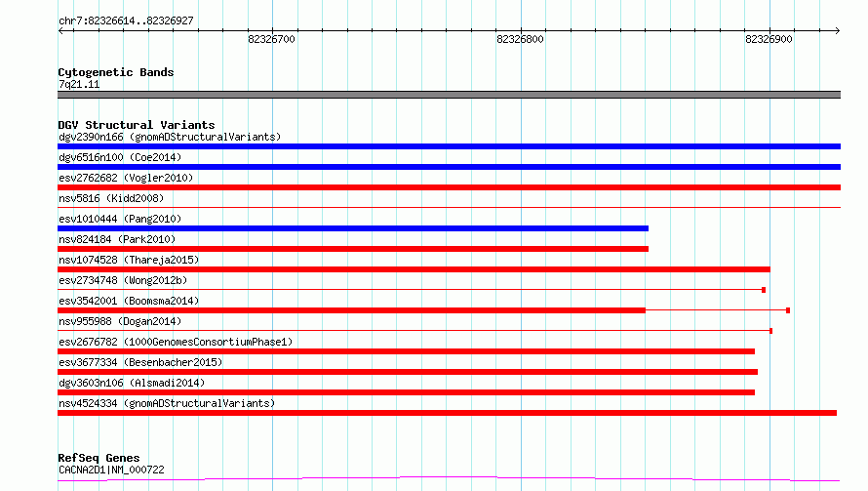Select dgv2390n166 gnomADStructuralVariants label
The height and width of the screenshot is (491, 868).
[170, 137]
